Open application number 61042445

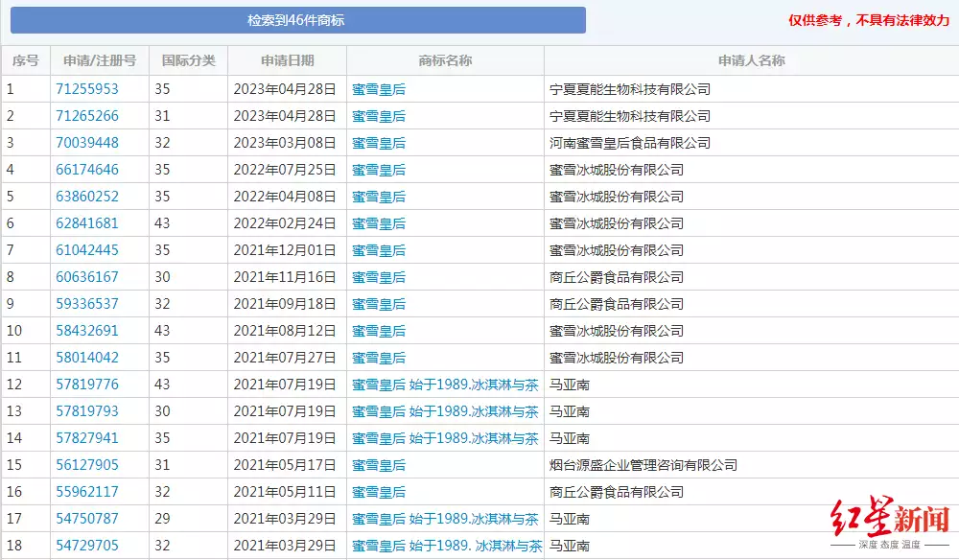(x=87, y=250)
